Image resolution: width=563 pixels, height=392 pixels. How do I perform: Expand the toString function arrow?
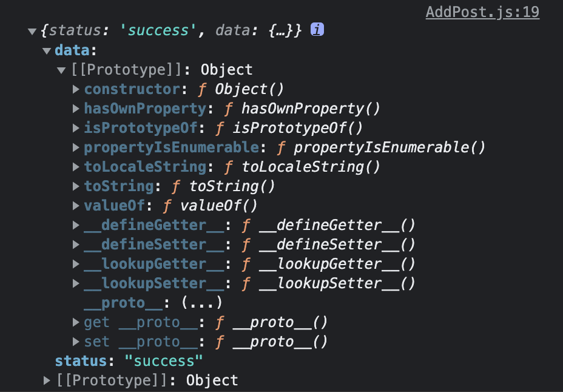(76, 186)
